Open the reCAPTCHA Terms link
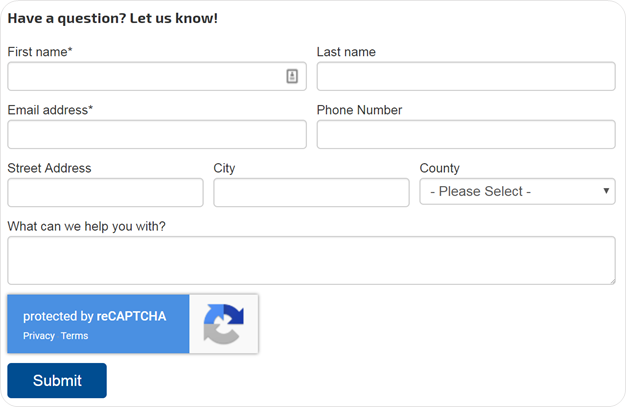This screenshot has width=626, height=407. (74, 336)
